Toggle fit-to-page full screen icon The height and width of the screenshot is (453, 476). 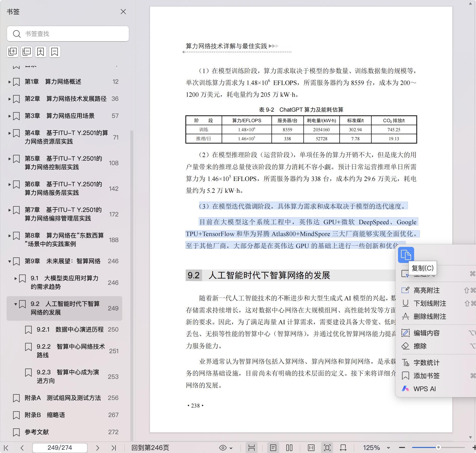327,448
